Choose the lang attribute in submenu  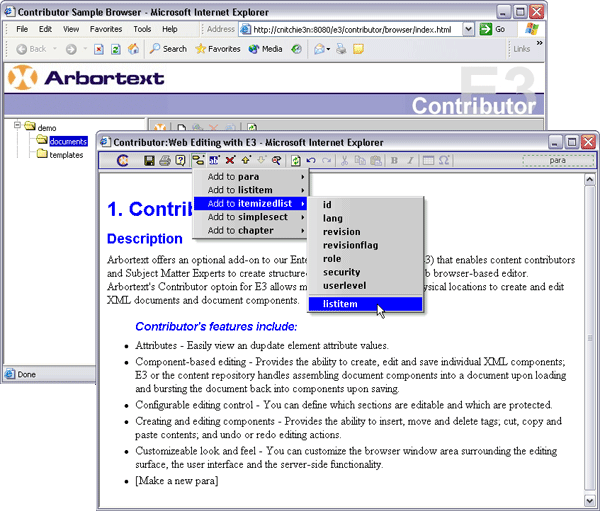(x=333, y=218)
